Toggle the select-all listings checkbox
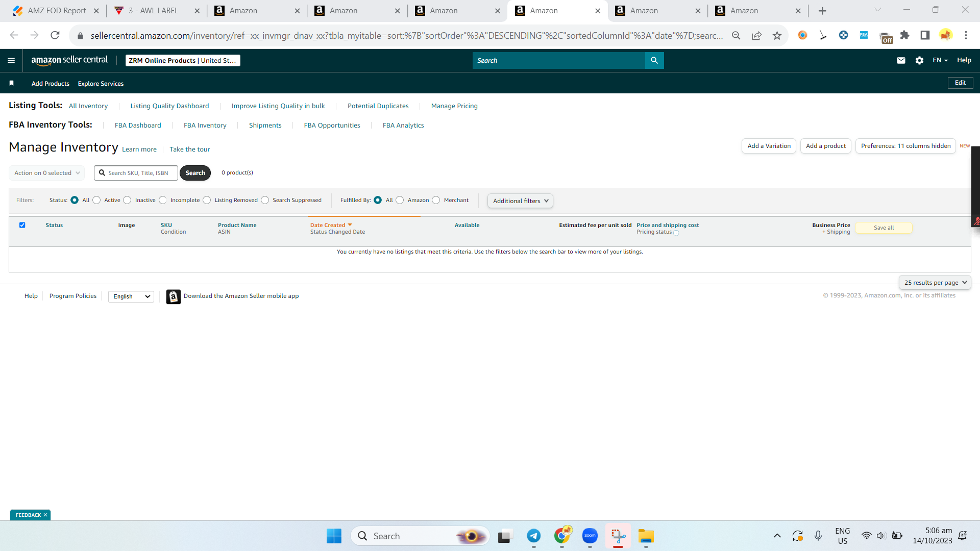 (x=22, y=225)
